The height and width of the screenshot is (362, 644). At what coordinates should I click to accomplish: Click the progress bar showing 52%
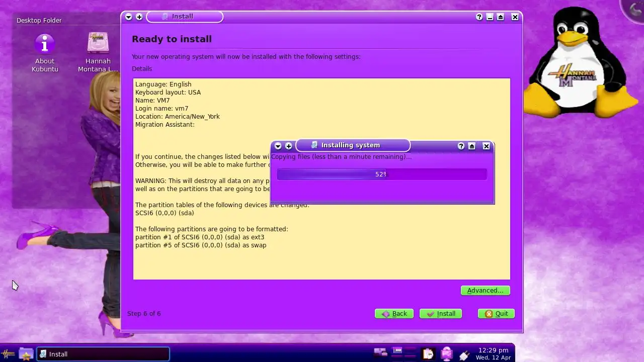click(382, 174)
